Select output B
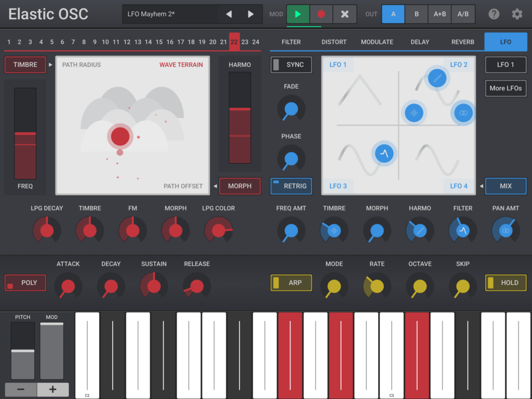This screenshot has height=399, width=532. (416, 14)
